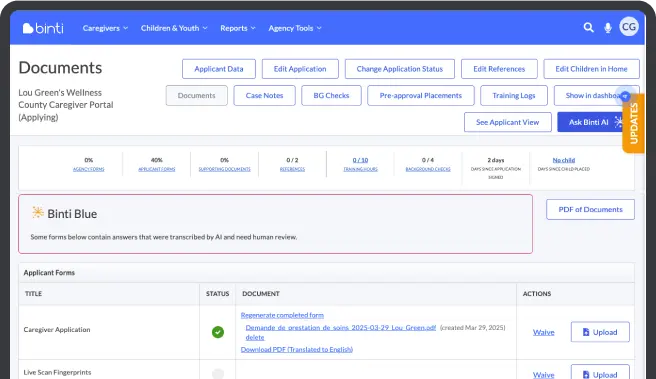Open the CG user avatar
The image size is (656, 379).
tap(629, 27)
